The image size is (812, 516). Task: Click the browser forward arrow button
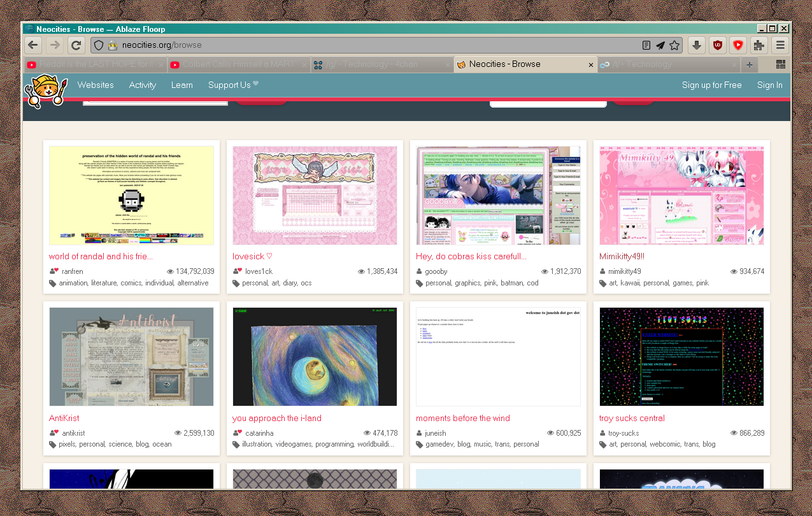[x=55, y=45]
